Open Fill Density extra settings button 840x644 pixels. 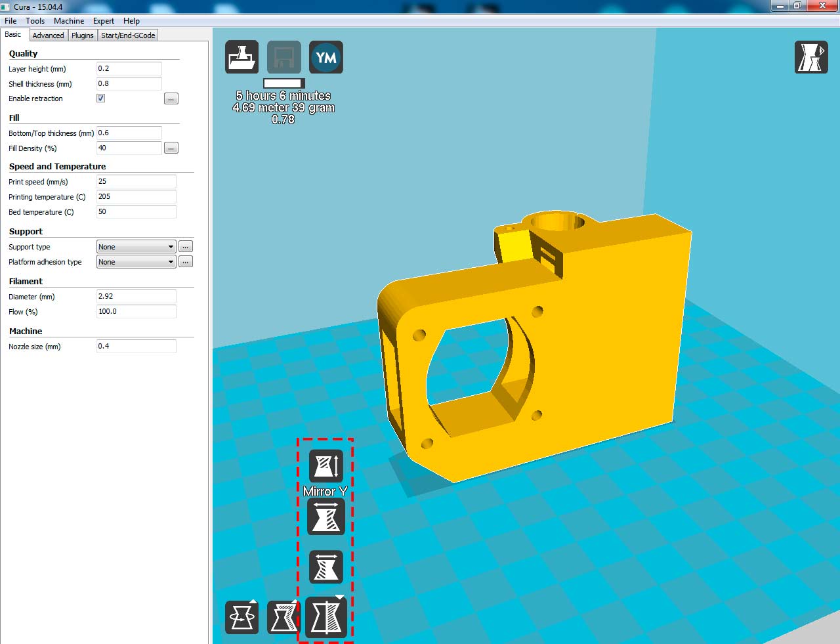[x=171, y=148]
